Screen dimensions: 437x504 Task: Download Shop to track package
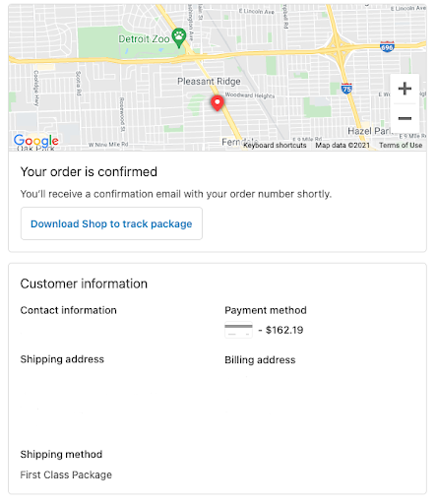111,223
